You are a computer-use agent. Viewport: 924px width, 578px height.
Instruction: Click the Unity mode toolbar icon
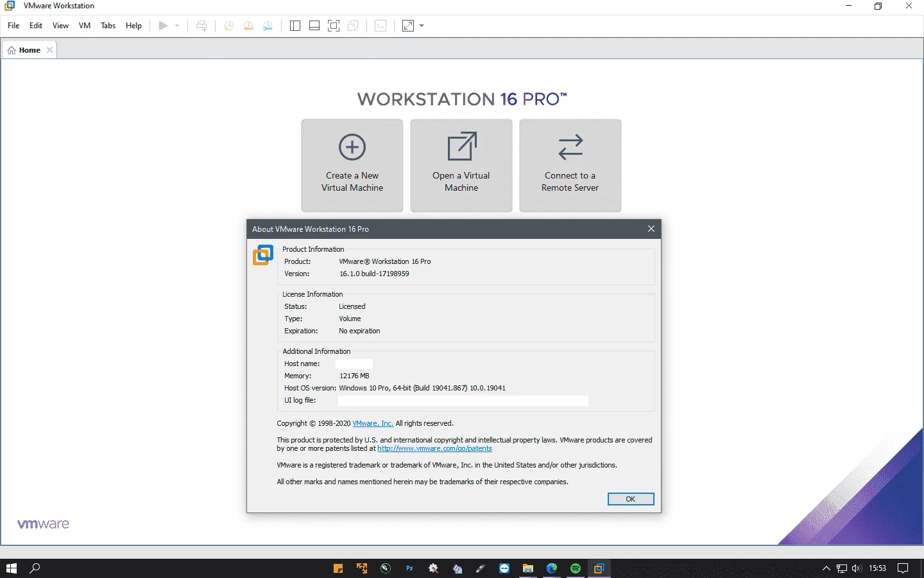click(x=353, y=26)
